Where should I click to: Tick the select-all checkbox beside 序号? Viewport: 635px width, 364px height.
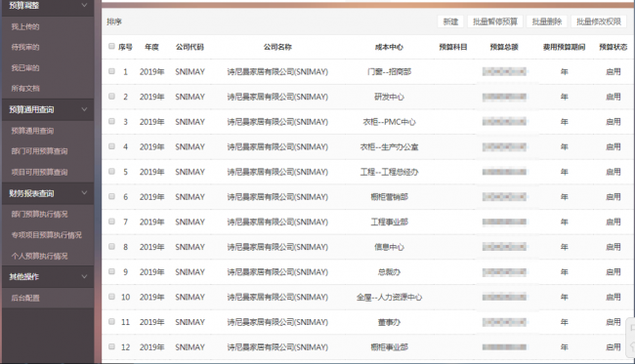(111, 46)
